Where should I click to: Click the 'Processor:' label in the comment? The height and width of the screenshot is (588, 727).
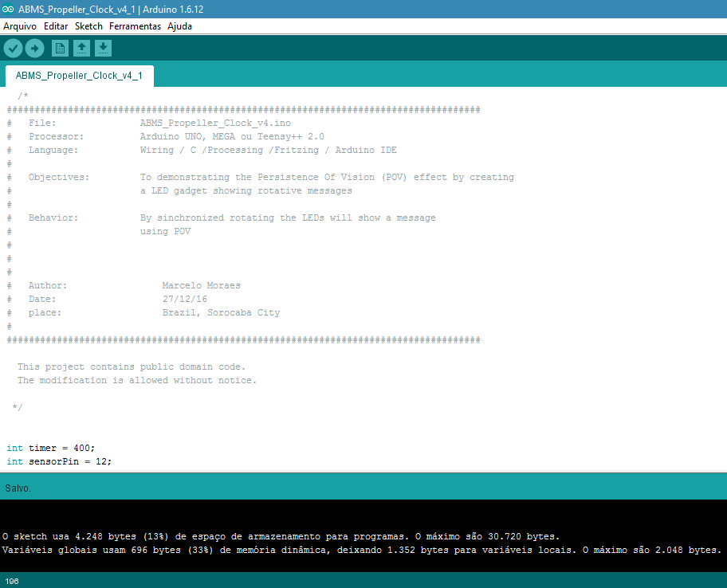(56, 137)
